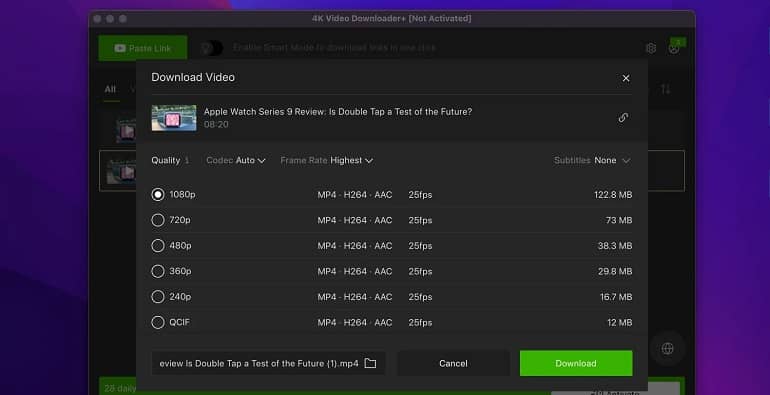
Task: Close the Download Video dialog
Action: pos(626,78)
